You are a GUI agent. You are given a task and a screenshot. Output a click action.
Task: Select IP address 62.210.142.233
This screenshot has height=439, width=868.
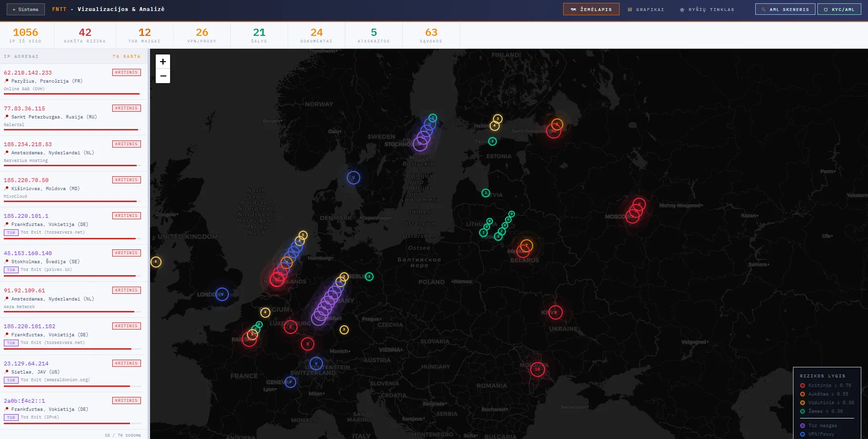click(x=28, y=73)
